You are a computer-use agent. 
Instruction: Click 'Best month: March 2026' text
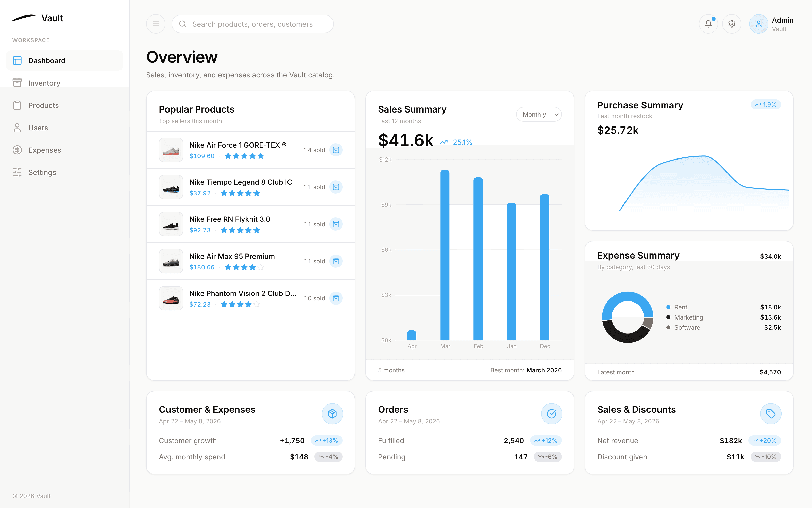pyautogui.click(x=526, y=370)
